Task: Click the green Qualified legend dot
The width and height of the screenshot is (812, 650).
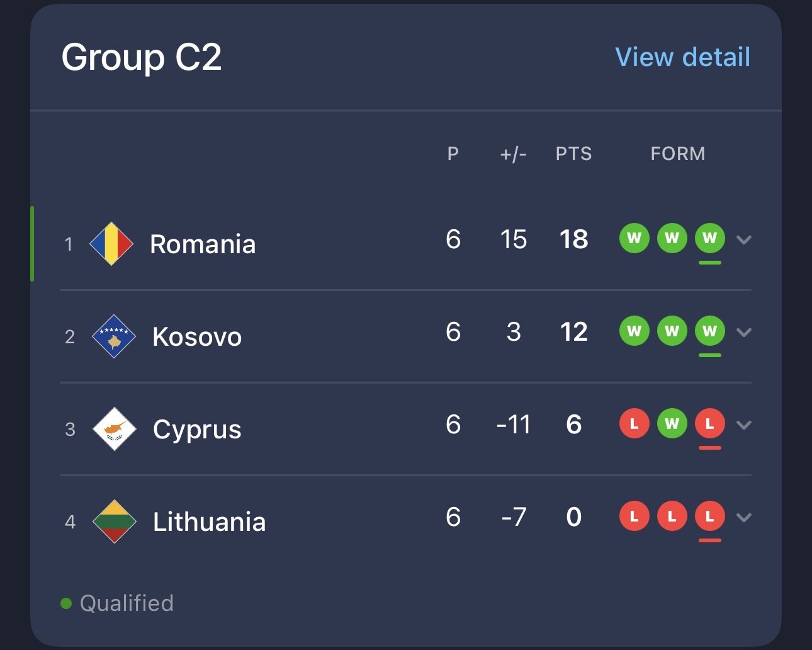Action: pos(66,603)
